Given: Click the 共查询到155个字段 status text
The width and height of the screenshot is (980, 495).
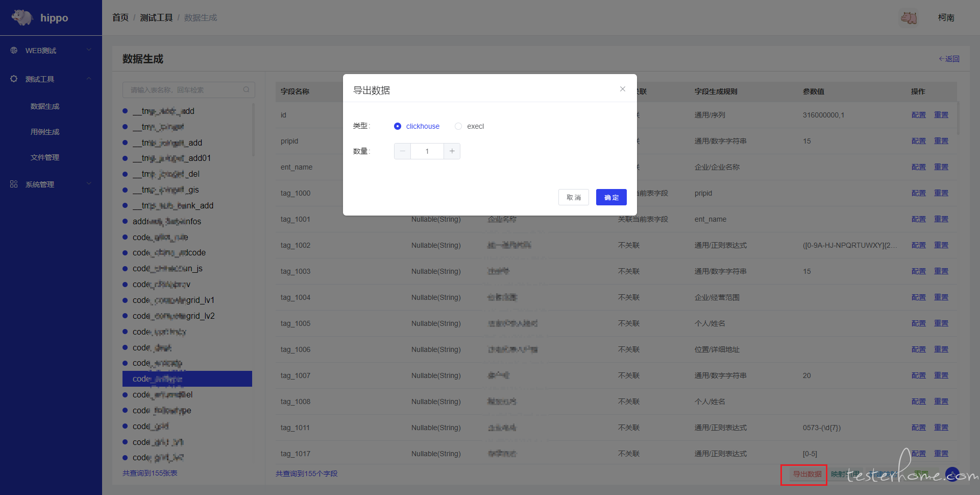Looking at the screenshot, I should (x=307, y=474).
